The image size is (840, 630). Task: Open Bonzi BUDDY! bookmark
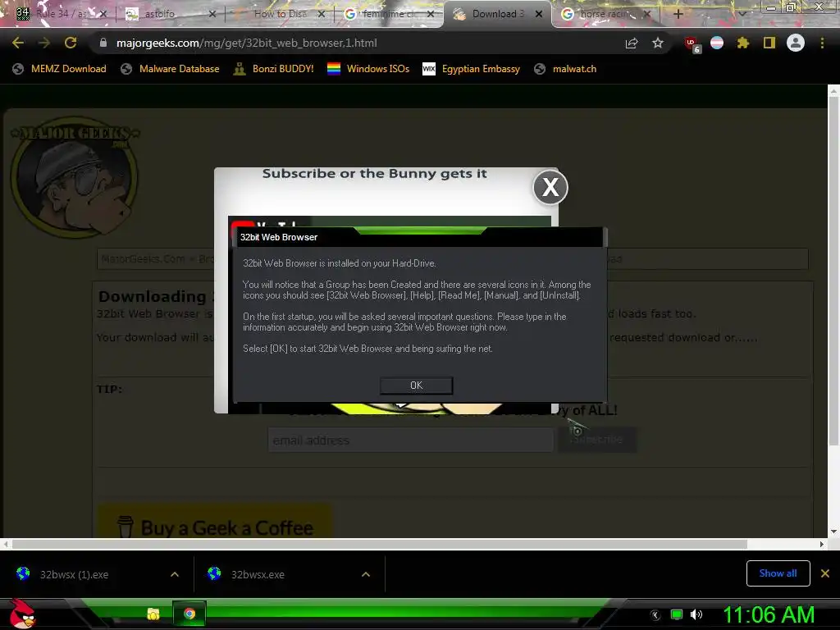[x=274, y=69]
